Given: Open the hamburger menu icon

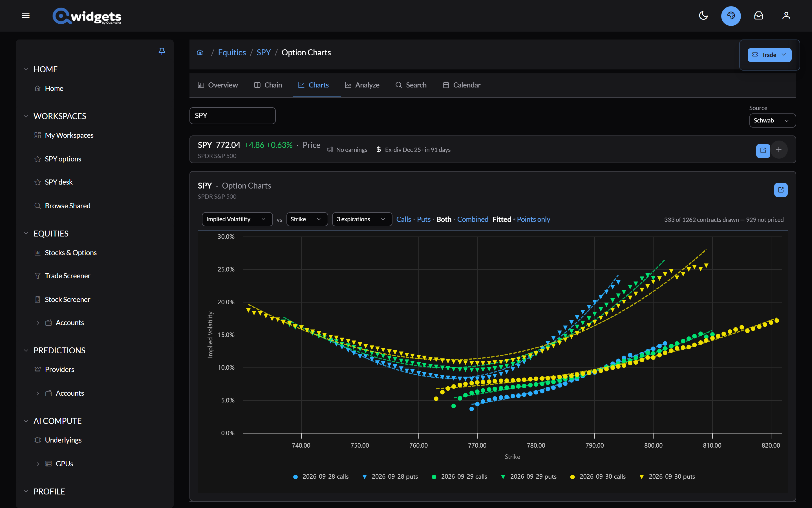Looking at the screenshot, I should click(x=25, y=16).
